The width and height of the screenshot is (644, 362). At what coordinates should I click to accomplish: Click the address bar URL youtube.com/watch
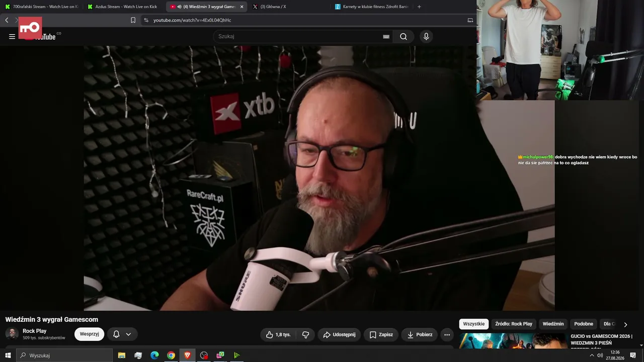(x=192, y=20)
